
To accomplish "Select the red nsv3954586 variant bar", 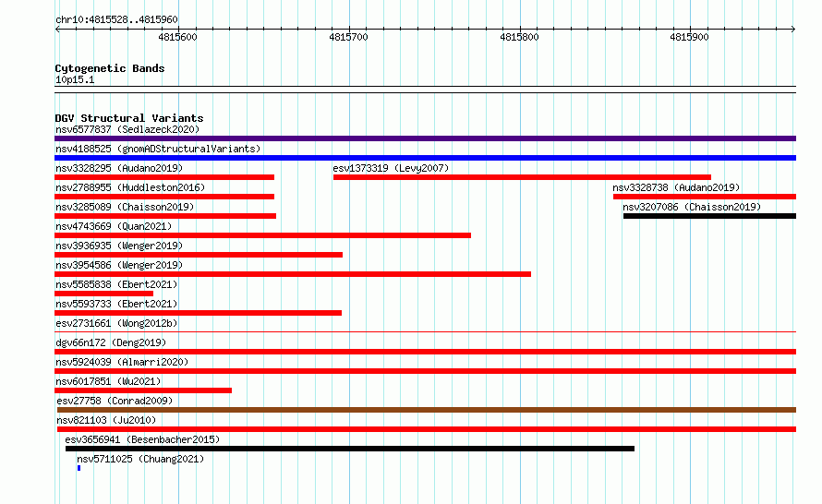I will click(293, 274).
